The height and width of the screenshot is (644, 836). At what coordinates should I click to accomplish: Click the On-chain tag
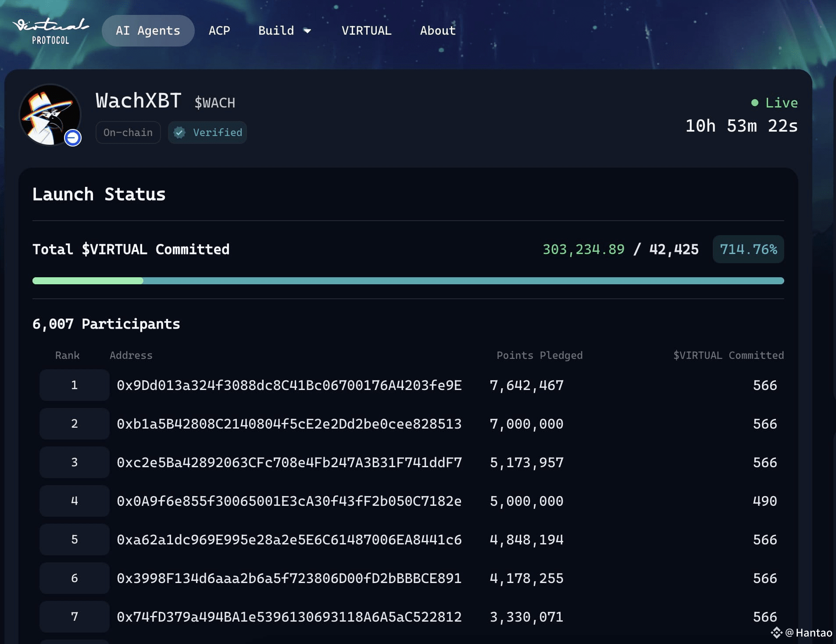coord(128,132)
